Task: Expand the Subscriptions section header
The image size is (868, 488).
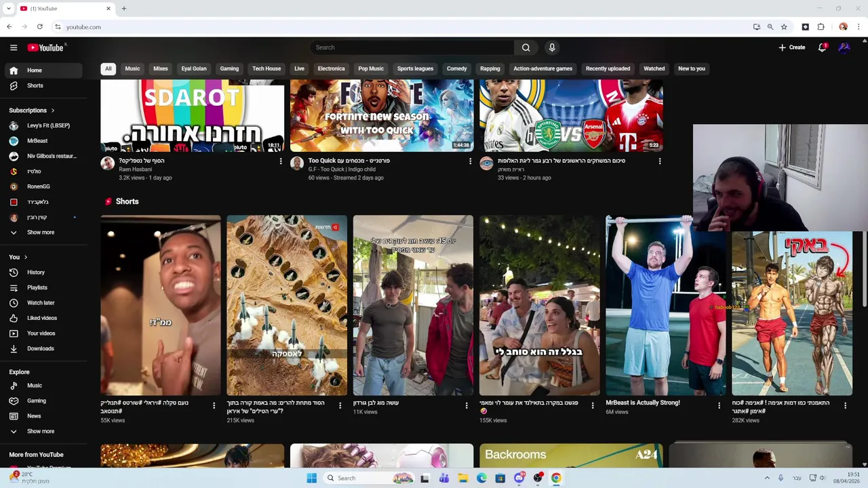Action: point(31,110)
